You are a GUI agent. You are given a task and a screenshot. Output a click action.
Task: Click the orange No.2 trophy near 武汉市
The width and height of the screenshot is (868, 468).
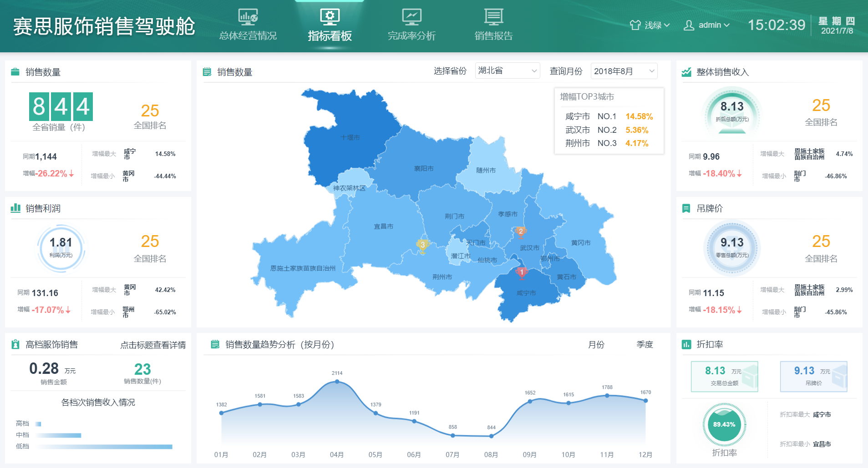pos(521,232)
